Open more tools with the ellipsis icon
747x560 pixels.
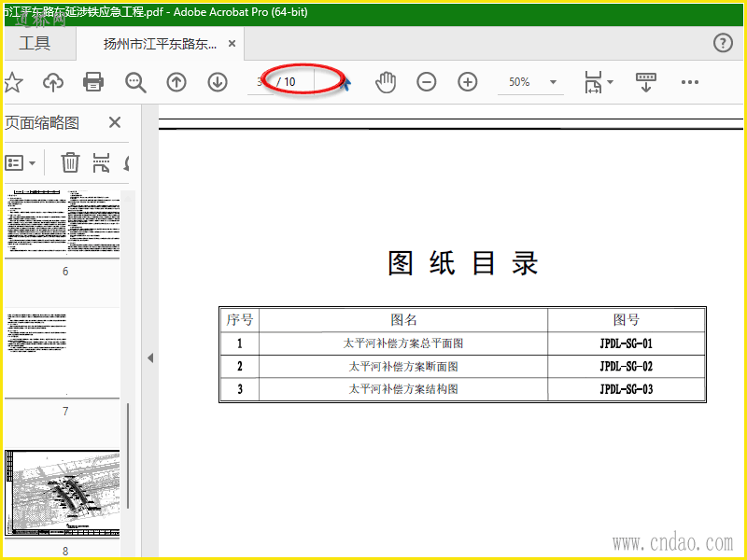(x=689, y=82)
